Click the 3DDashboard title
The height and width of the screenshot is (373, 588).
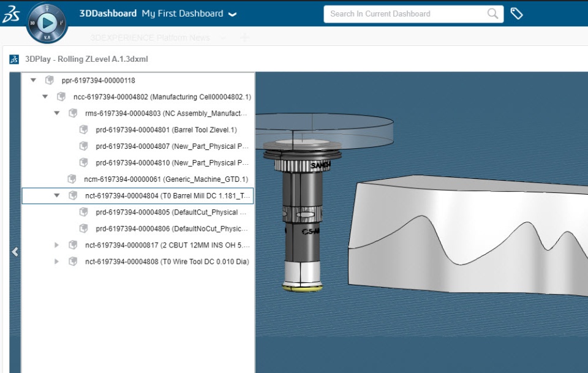click(x=108, y=13)
